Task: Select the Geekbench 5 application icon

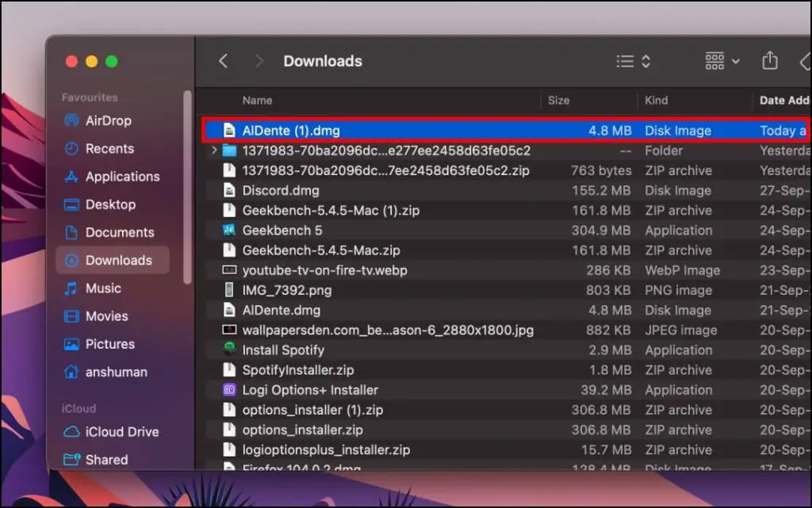Action: 229,230
